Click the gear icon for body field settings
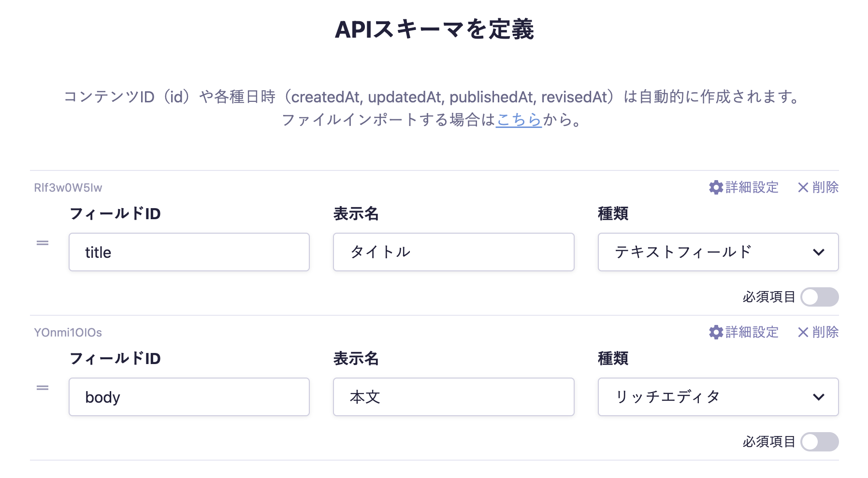 point(716,332)
